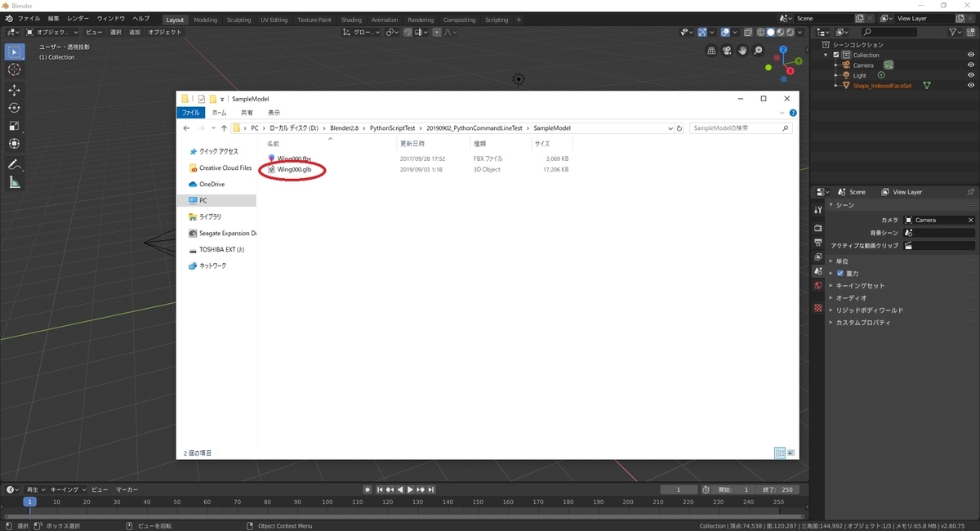Open the レンダー menu in Blender
Viewport: 980px width, 531px height.
[78, 18]
